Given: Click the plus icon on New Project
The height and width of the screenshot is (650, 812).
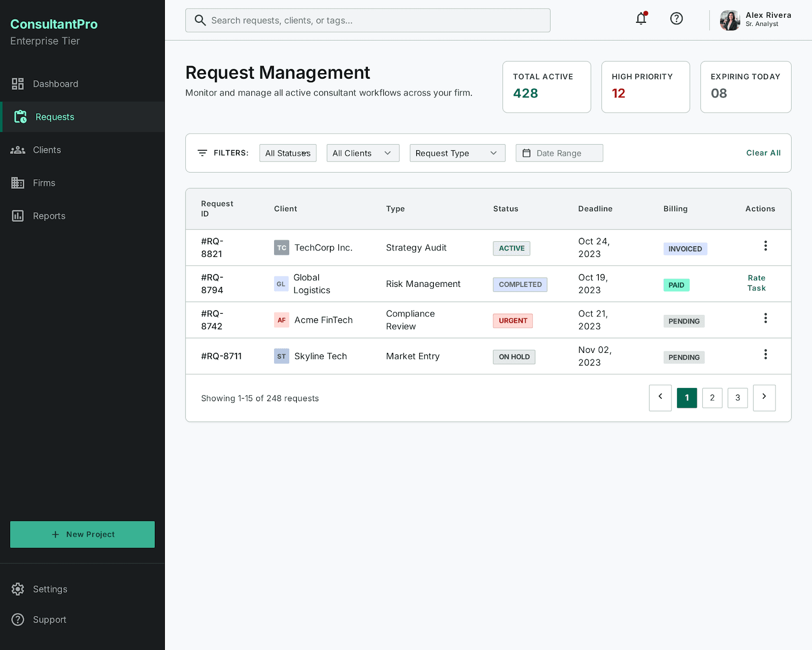Looking at the screenshot, I should 55,534.
